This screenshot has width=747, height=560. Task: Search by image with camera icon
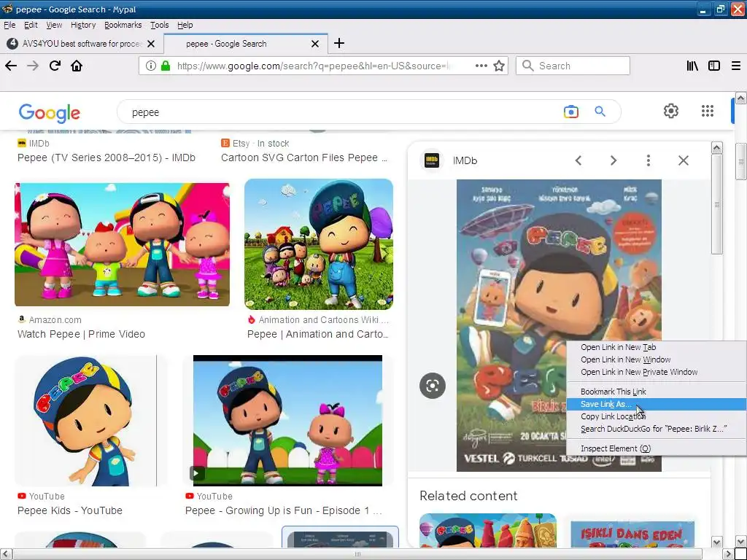pos(570,112)
